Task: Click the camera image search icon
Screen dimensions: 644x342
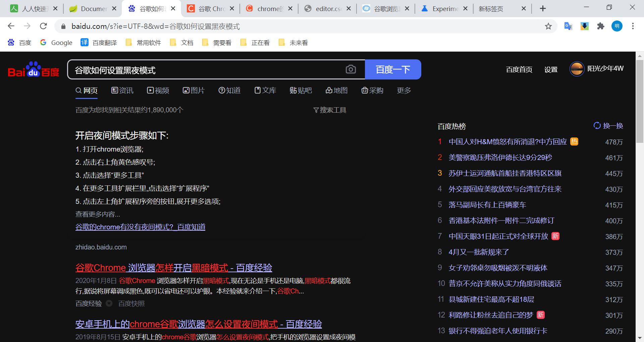Action: coord(351,69)
